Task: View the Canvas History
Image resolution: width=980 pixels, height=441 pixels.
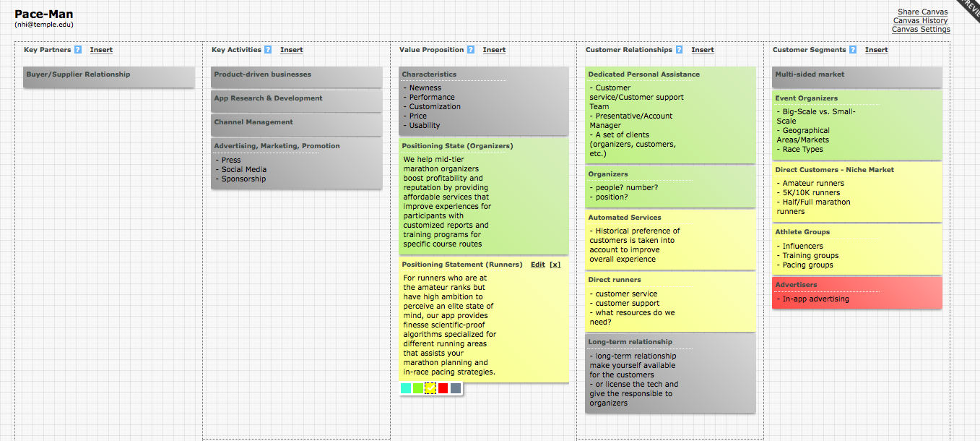Action: [921, 21]
